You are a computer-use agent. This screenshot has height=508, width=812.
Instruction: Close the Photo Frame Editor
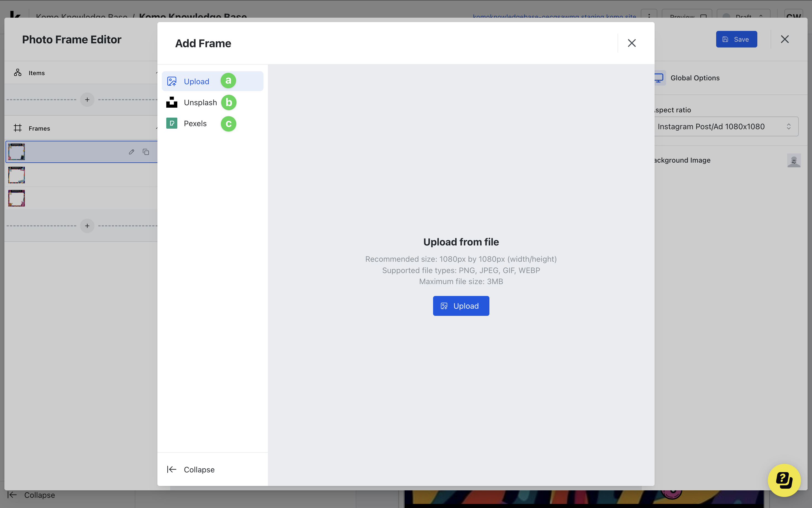click(x=784, y=39)
